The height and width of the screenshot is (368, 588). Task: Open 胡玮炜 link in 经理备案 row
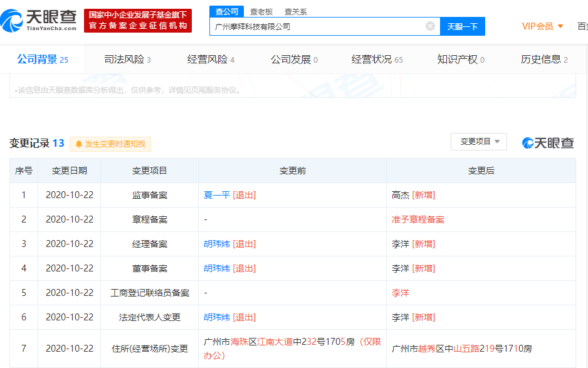click(217, 244)
